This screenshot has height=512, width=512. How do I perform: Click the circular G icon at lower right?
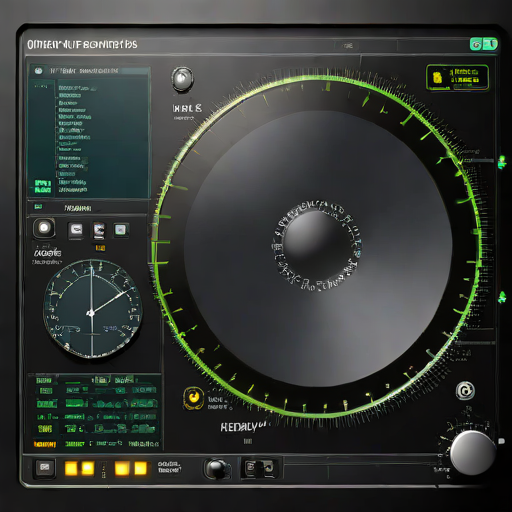click(465, 391)
